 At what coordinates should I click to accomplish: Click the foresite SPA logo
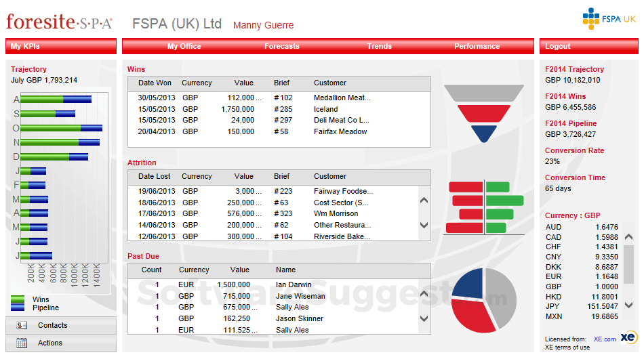pyautogui.click(x=59, y=22)
